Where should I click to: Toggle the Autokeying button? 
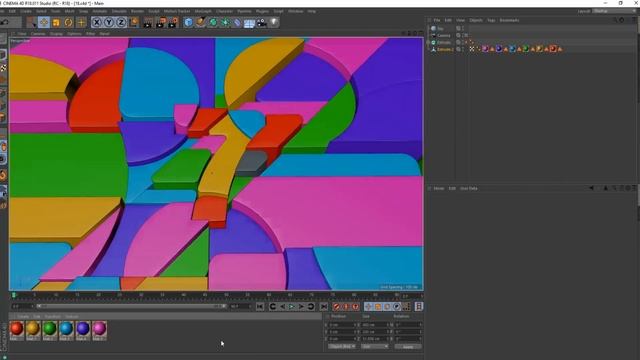(346, 307)
